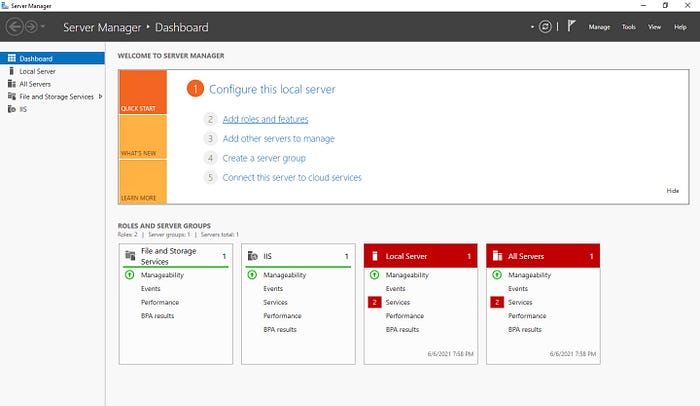
Task: Expand File and Storage Services arrow
Action: tap(100, 96)
